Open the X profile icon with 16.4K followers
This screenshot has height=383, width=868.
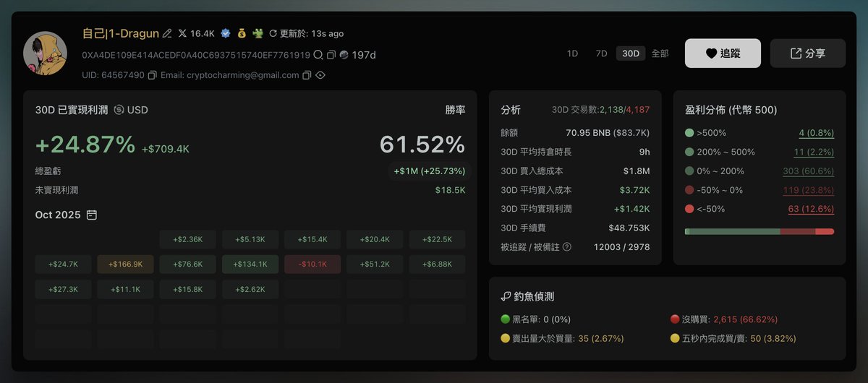(182, 34)
